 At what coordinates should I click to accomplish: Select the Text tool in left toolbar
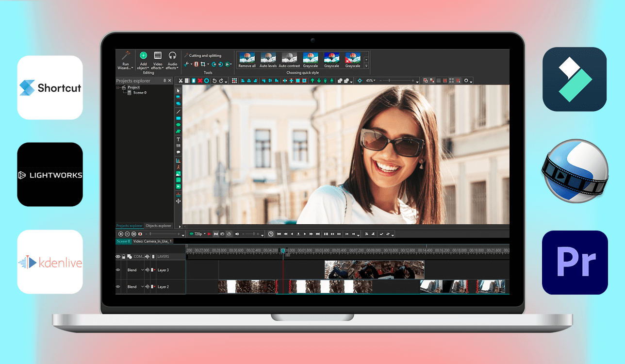[x=178, y=139]
